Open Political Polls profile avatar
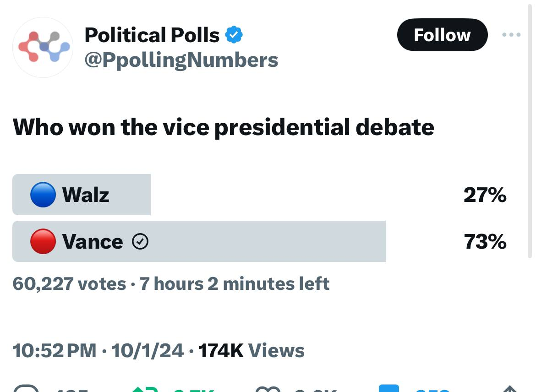536x392 pixels. [x=43, y=47]
